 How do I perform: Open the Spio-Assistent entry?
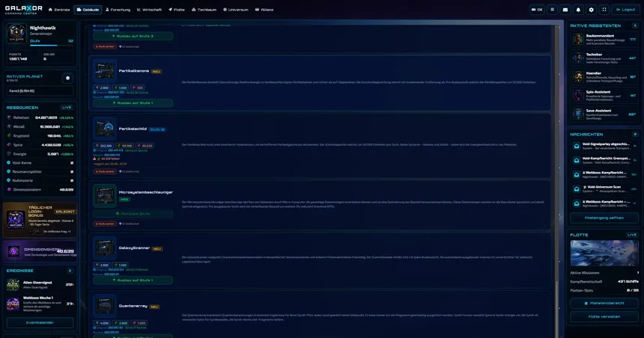click(604, 96)
